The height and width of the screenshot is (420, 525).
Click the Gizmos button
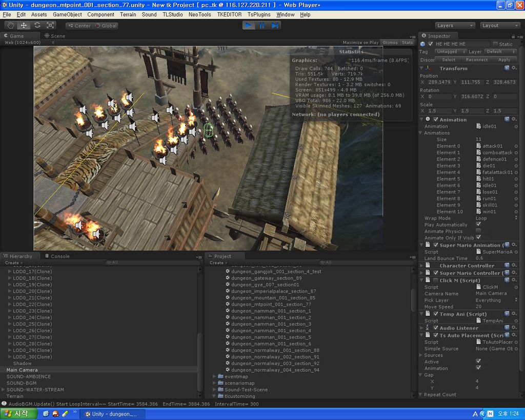[390, 43]
